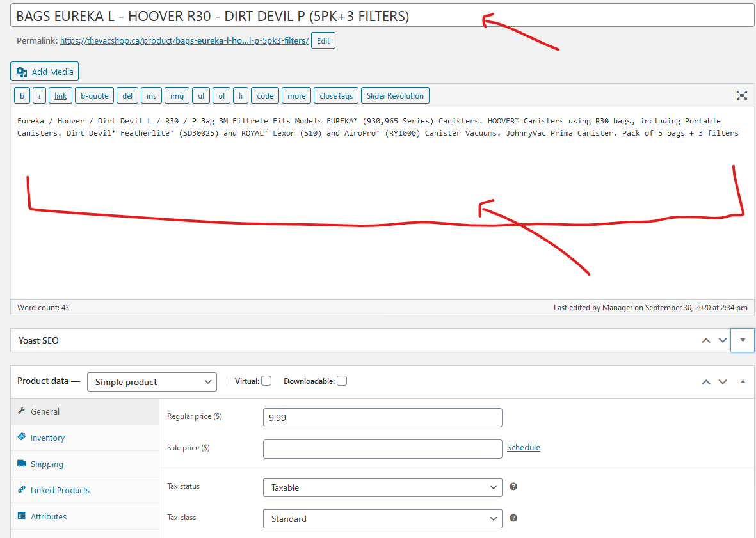Screen dimensions: 756x538
Task: Click the Attributes tab list icon
Action: [22, 516]
